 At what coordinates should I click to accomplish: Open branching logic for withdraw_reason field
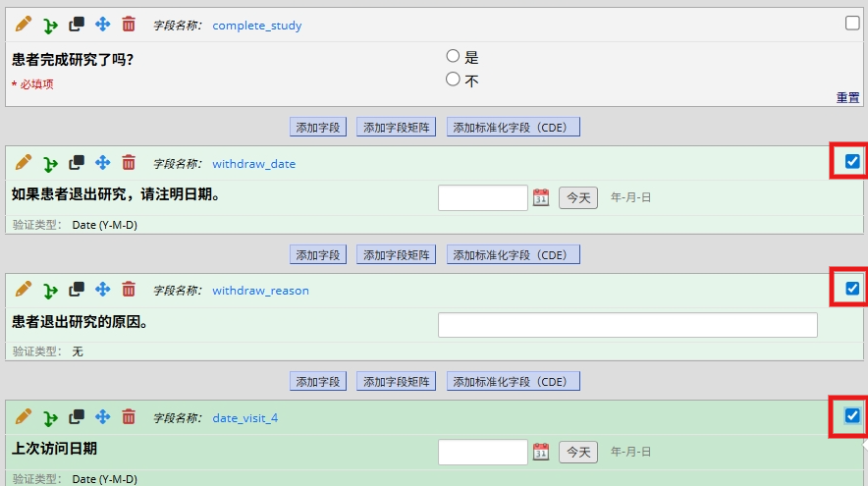point(50,291)
